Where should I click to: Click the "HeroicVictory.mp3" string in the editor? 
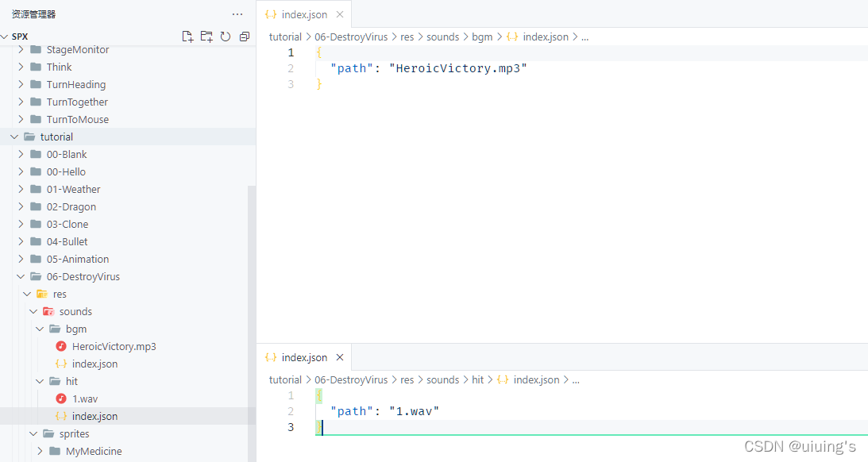click(457, 68)
